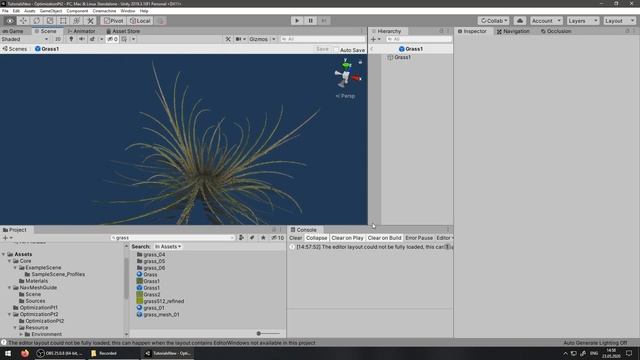Viewport: 640px width, 360px height.
Task: Select the Hand (View) tool
Action: click(10, 21)
